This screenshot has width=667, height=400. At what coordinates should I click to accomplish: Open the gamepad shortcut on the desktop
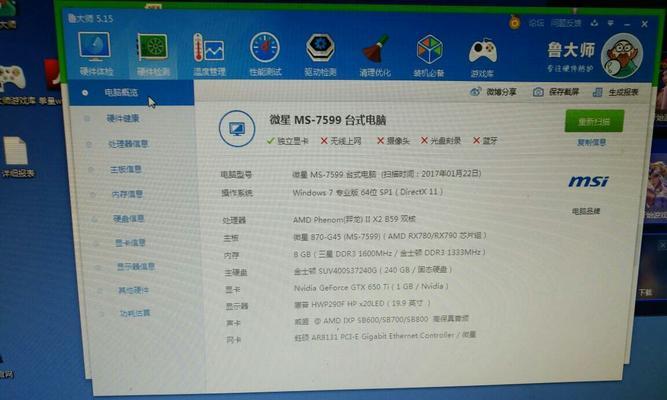tap(11, 78)
